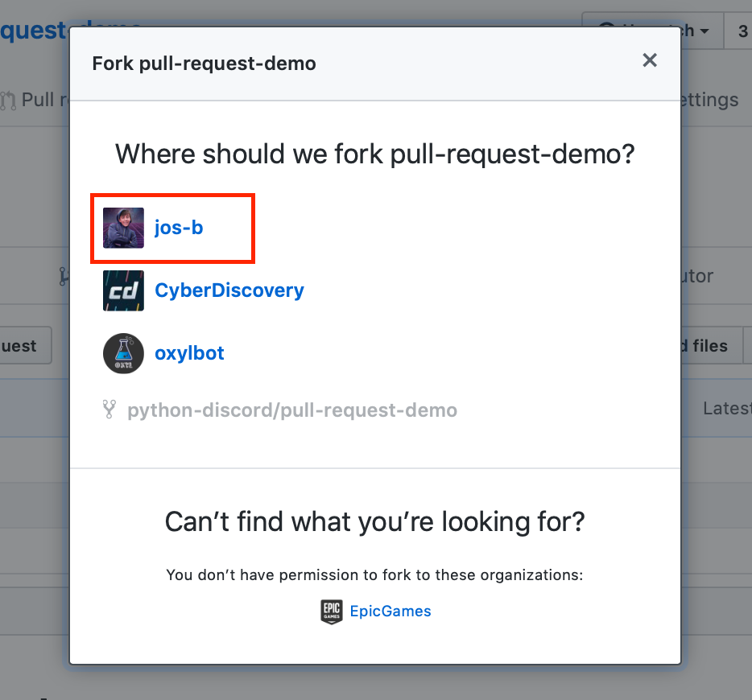Click the oxylbot flask avatar
Screen dimensions: 752x700
click(123, 353)
